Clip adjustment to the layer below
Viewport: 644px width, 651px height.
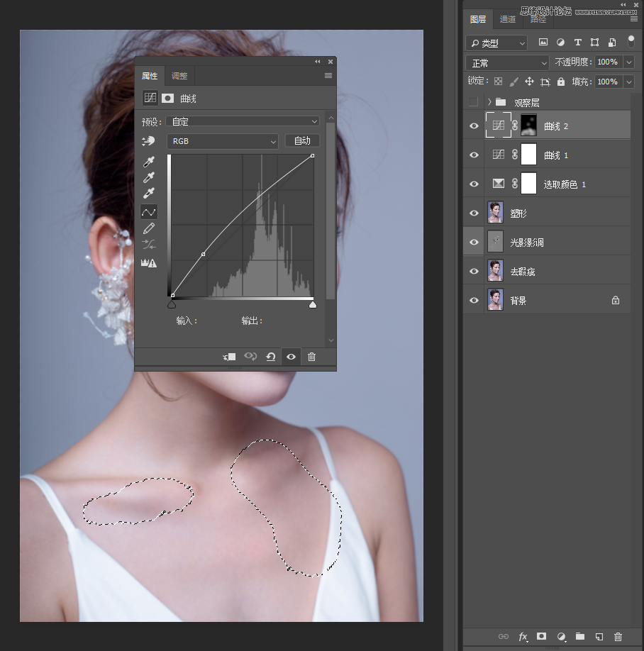(x=229, y=357)
